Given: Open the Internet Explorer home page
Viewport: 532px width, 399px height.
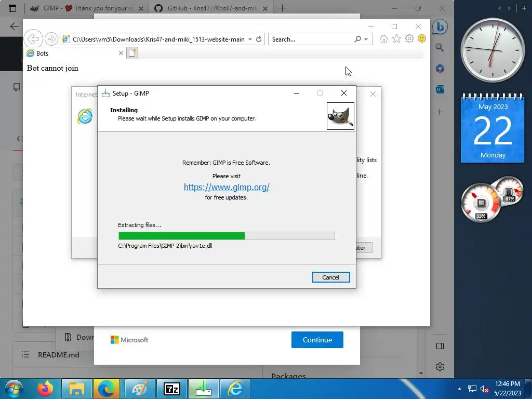Looking at the screenshot, I should tap(384, 38).
